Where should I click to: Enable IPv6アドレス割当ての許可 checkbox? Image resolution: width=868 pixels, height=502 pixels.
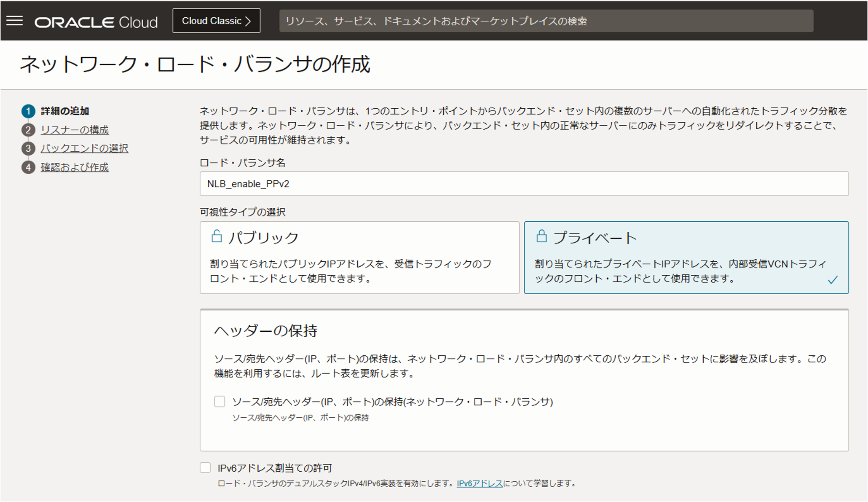pos(205,467)
